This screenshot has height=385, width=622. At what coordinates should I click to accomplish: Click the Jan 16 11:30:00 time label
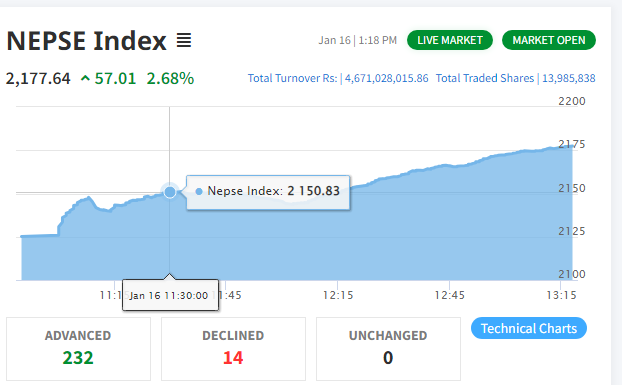170,295
